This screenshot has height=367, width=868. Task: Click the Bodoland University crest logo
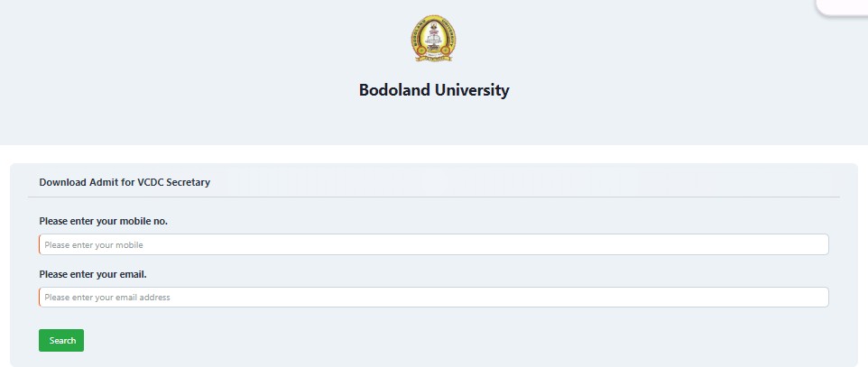[433, 38]
